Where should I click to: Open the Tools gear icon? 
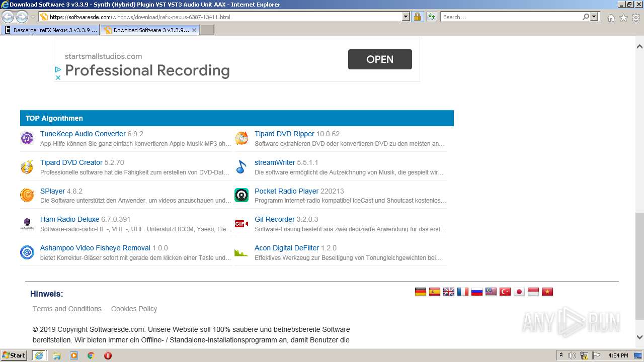pos(636,18)
